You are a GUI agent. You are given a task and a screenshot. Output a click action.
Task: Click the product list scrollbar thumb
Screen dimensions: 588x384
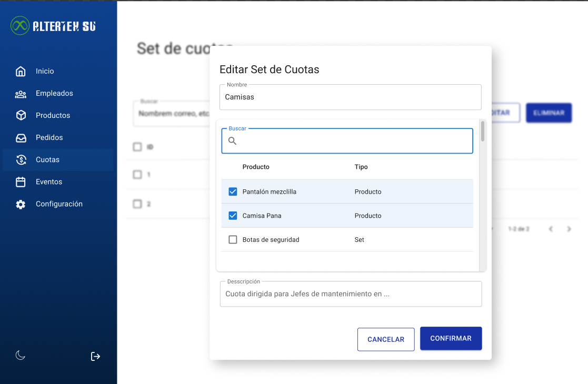point(483,131)
